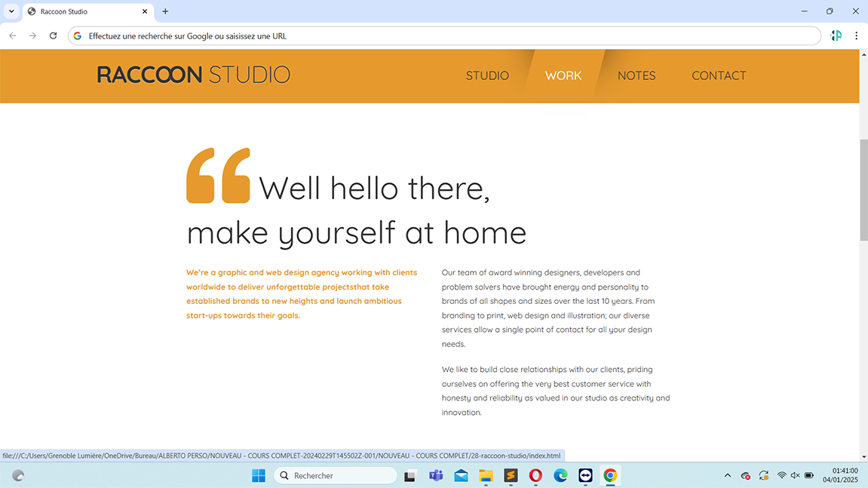Open Microsoft Teams from taskbar
Screen dimensions: 868x488
436,475
